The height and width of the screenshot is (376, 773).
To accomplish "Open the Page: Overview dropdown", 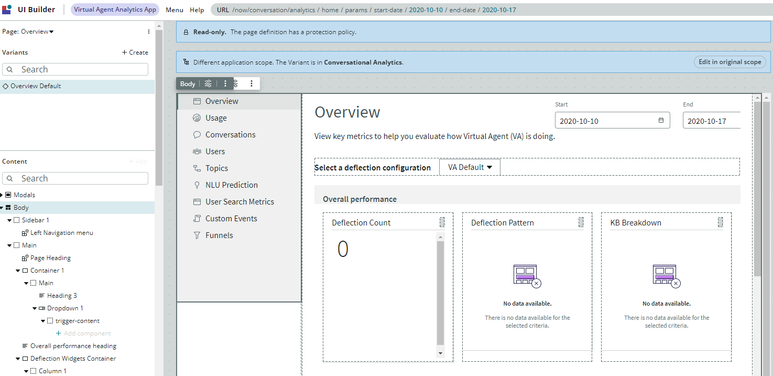I will coord(28,32).
